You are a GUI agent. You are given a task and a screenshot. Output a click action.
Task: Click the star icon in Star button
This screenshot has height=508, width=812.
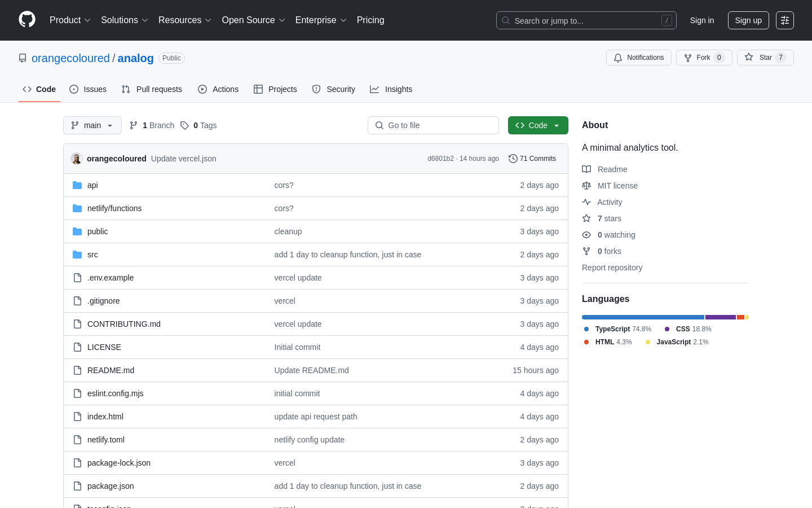coord(749,57)
